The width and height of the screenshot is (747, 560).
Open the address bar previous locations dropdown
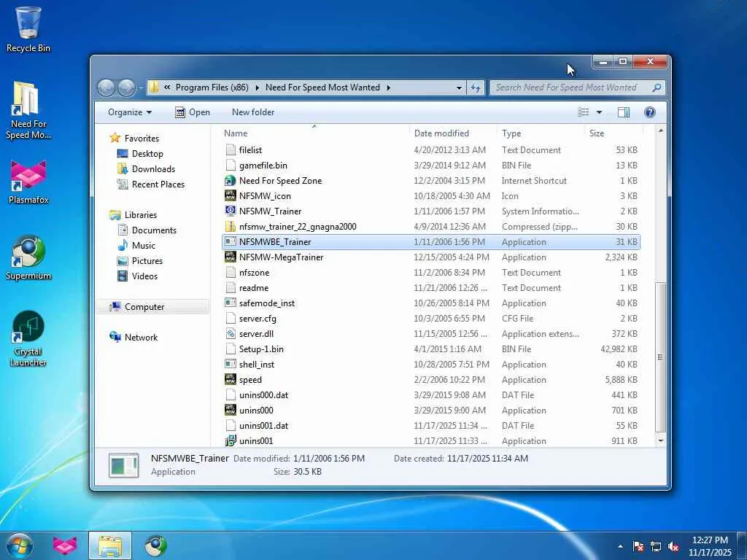coord(459,87)
